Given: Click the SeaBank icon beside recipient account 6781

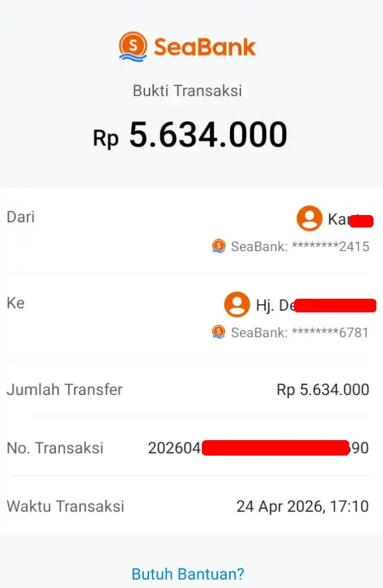Looking at the screenshot, I should [x=219, y=333].
